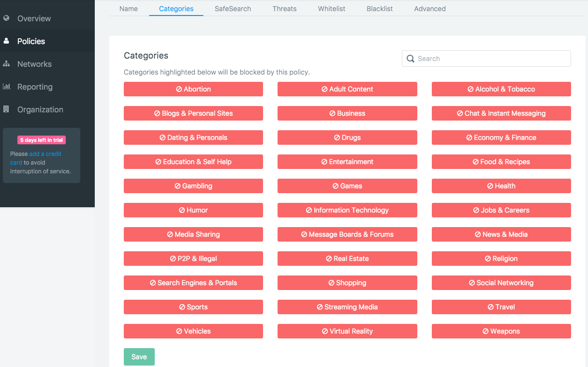Unblock the Information Technology category

coord(347,210)
